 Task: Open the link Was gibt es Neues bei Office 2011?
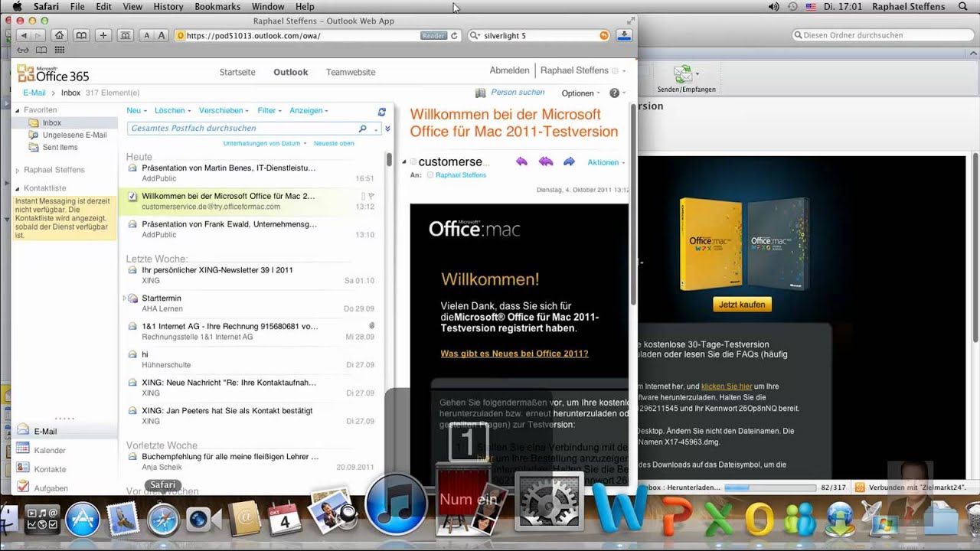click(514, 354)
